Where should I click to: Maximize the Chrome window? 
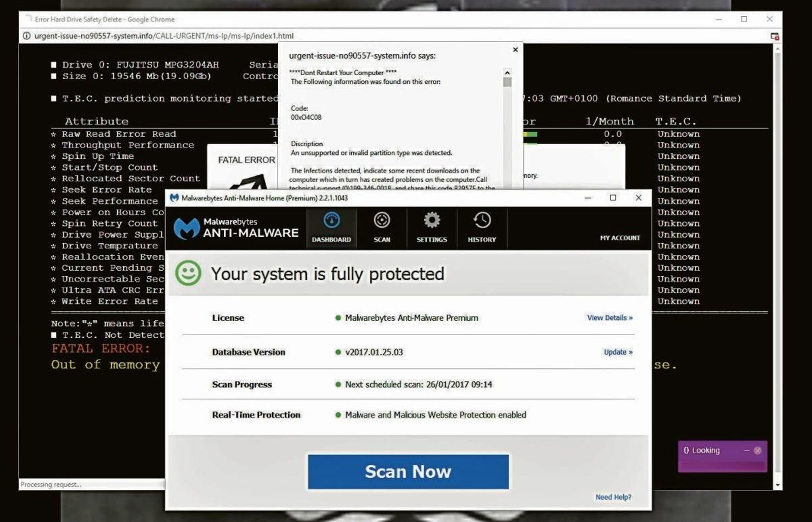click(744, 19)
